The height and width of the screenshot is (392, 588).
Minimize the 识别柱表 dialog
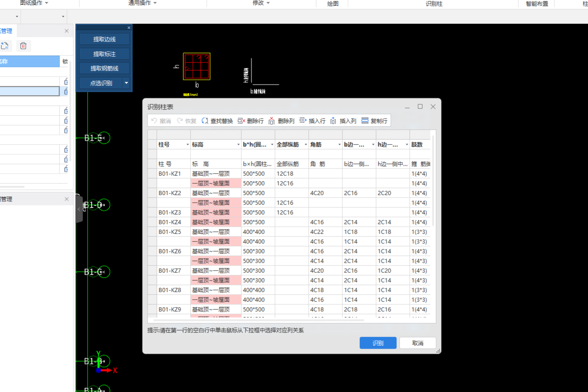coord(407,107)
